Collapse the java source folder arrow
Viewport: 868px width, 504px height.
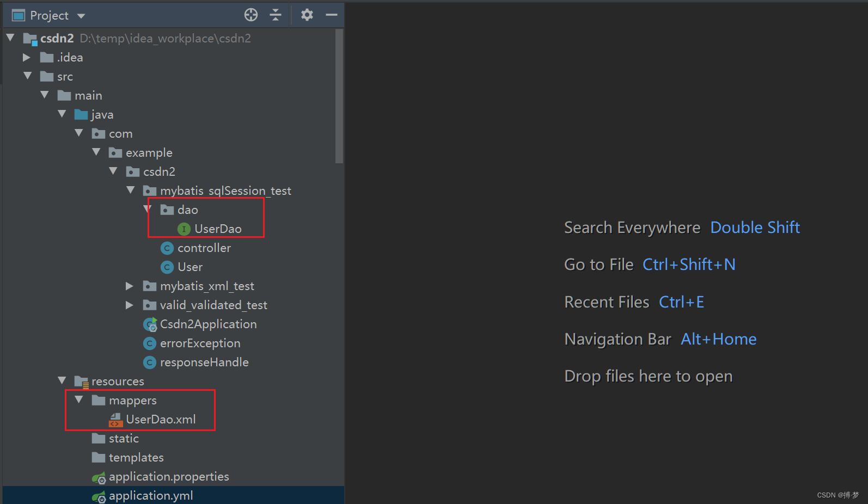click(62, 114)
